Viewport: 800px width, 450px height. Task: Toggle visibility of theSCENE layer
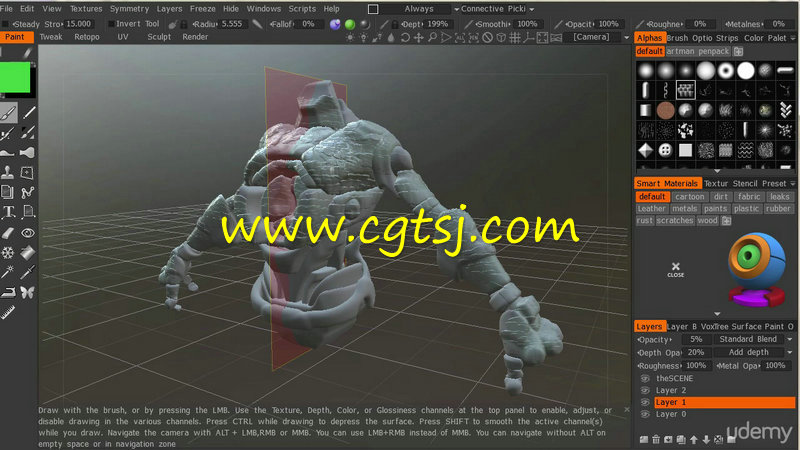pos(645,379)
